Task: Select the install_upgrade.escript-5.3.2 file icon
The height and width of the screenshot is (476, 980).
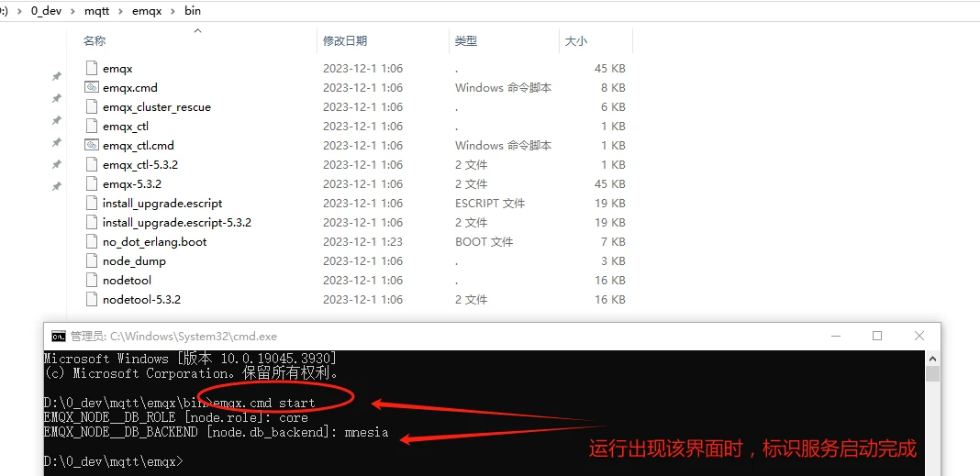Action: (x=91, y=222)
